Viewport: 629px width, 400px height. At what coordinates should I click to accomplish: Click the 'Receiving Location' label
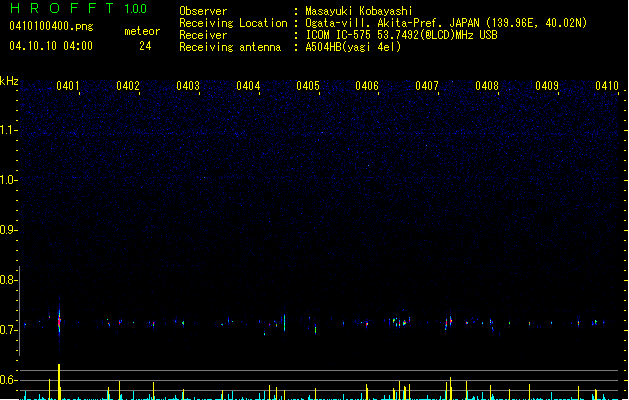[x=233, y=23]
